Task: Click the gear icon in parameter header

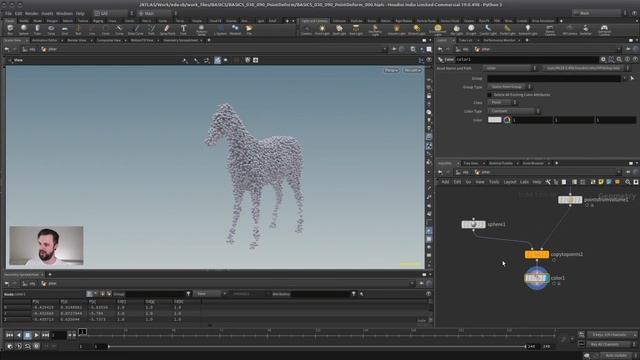Action: 603,60
